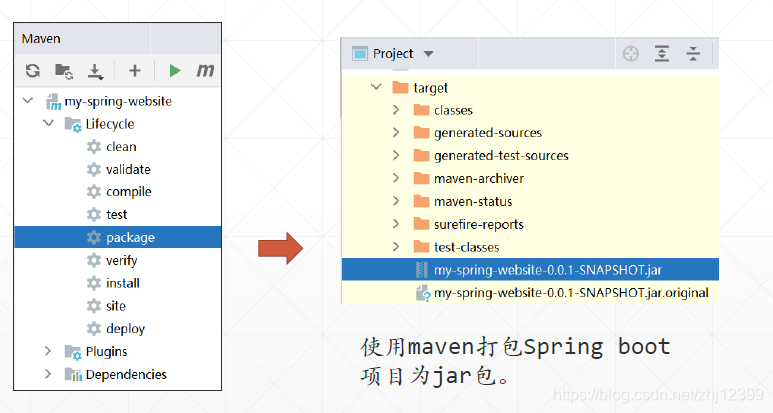Click the Lifecycle folder label

point(110,124)
